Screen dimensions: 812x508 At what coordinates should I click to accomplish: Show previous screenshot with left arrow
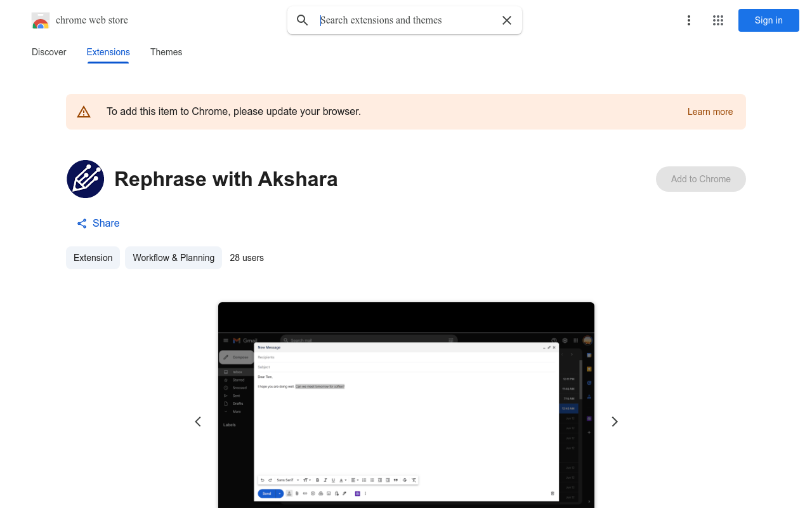click(x=198, y=422)
